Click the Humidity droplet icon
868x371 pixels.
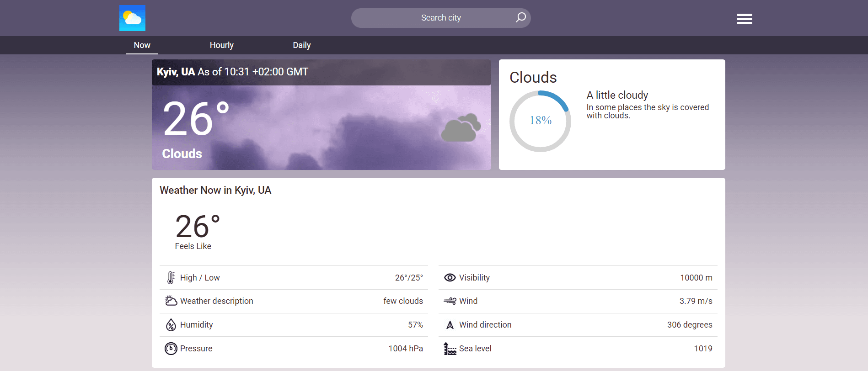click(171, 325)
